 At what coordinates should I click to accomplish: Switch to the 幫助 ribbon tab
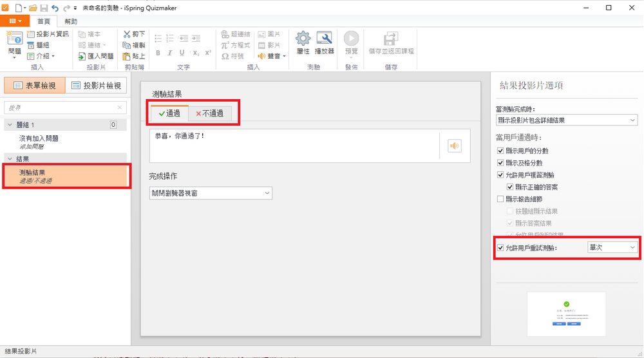click(71, 21)
